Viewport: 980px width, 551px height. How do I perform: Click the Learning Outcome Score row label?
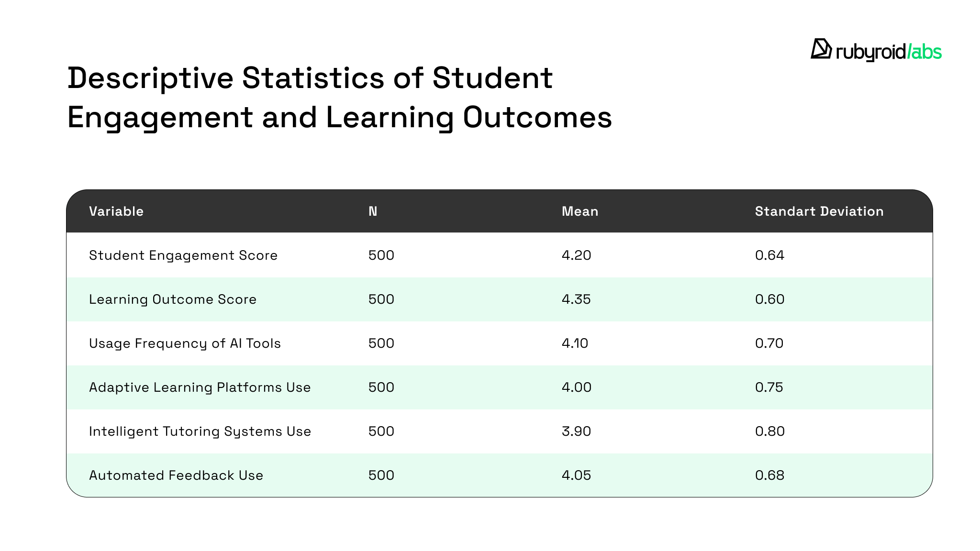pyautogui.click(x=173, y=299)
